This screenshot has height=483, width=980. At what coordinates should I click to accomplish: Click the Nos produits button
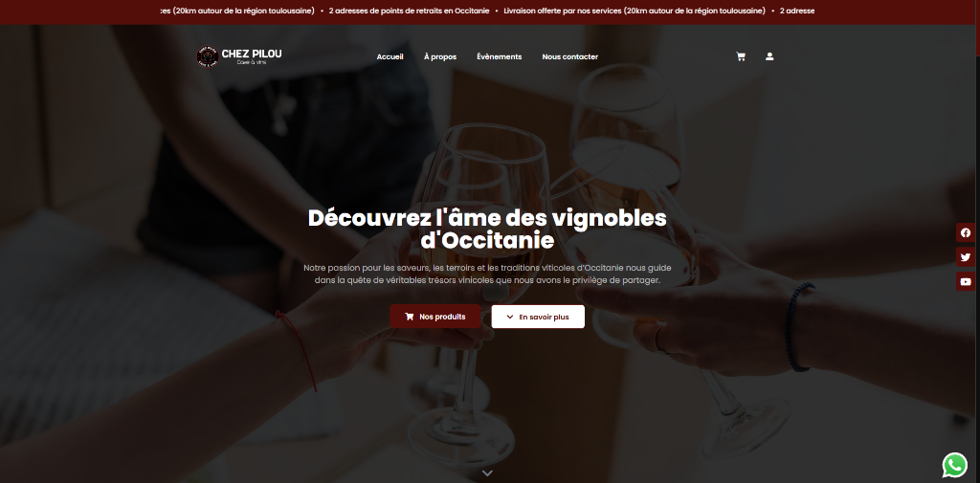[435, 317]
